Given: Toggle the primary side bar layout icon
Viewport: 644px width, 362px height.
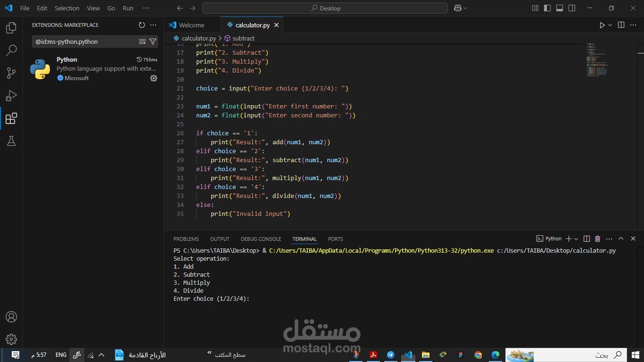Looking at the screenshot, I should [x=547, y=8].
